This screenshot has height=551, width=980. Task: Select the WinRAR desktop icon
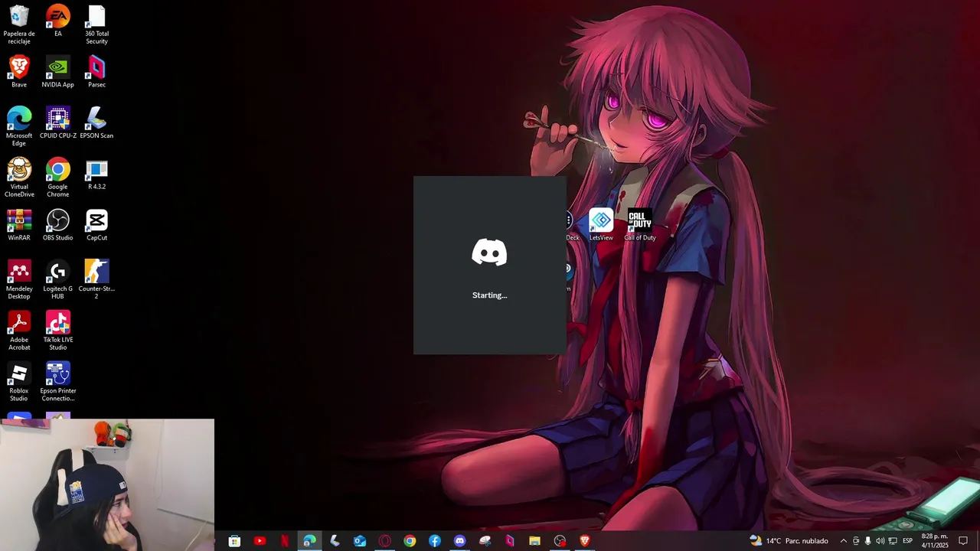pos(19,224)
